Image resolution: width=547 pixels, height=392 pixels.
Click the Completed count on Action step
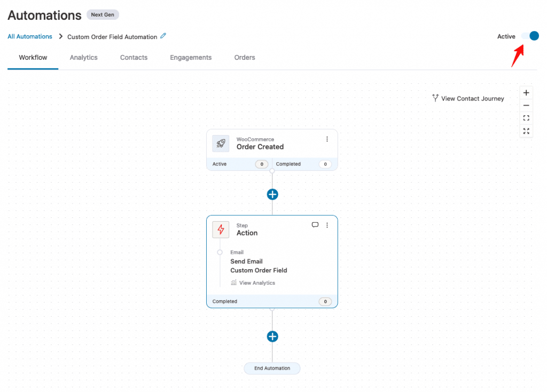325,302
